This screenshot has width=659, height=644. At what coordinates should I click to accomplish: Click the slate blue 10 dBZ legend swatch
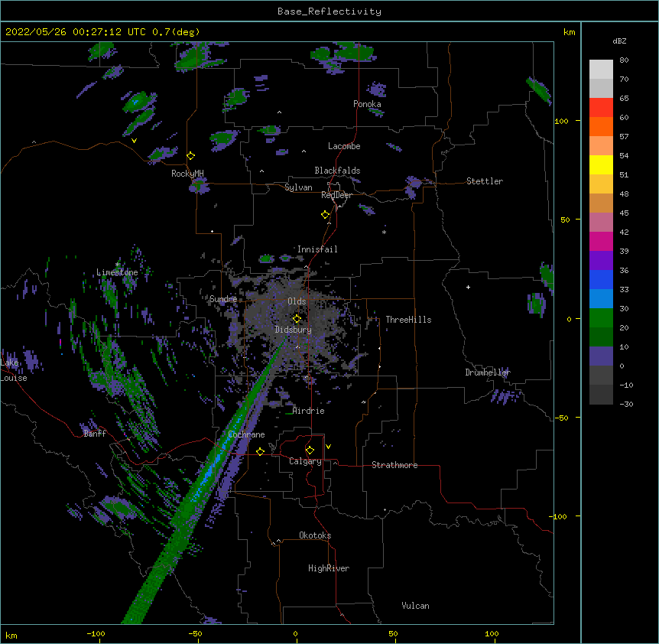[601, 356]
